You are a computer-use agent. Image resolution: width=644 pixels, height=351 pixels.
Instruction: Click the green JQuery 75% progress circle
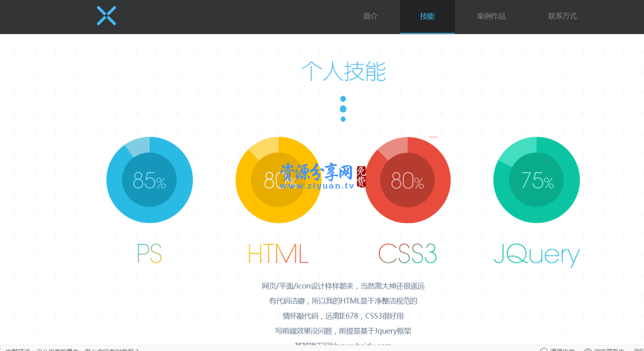tap(536, 180)
